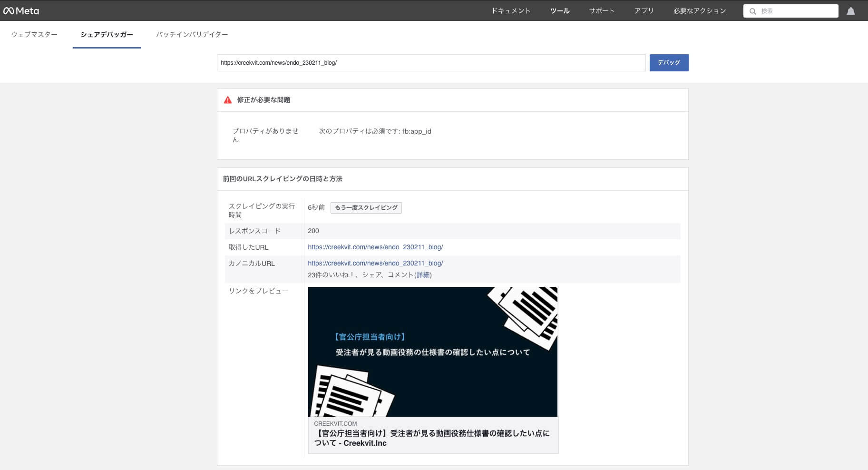868x470 pixels.
Task: Open 必要なアクション in the header
Action: 699,10
